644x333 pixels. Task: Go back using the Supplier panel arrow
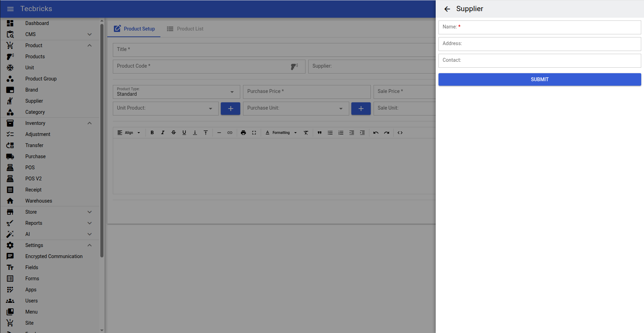[447, 9]
